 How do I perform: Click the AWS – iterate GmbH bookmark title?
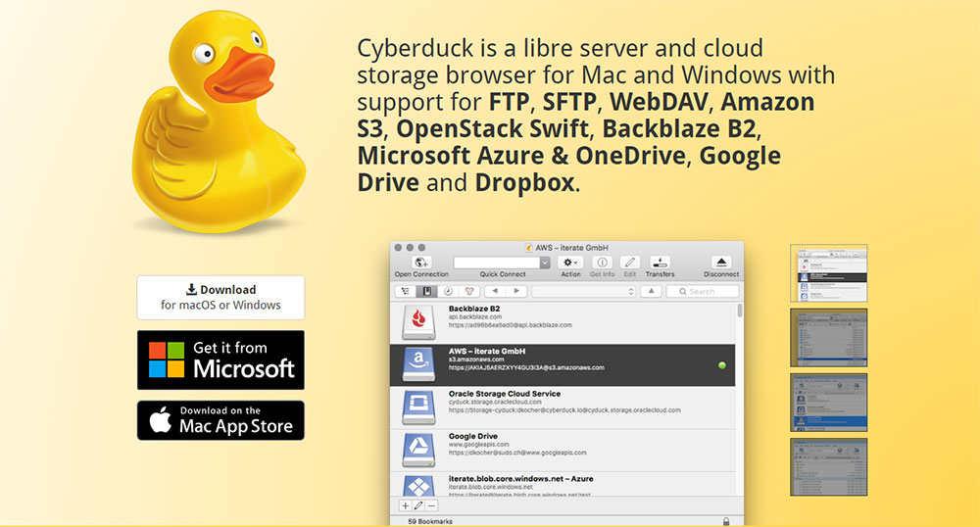[x=487, y=351]
